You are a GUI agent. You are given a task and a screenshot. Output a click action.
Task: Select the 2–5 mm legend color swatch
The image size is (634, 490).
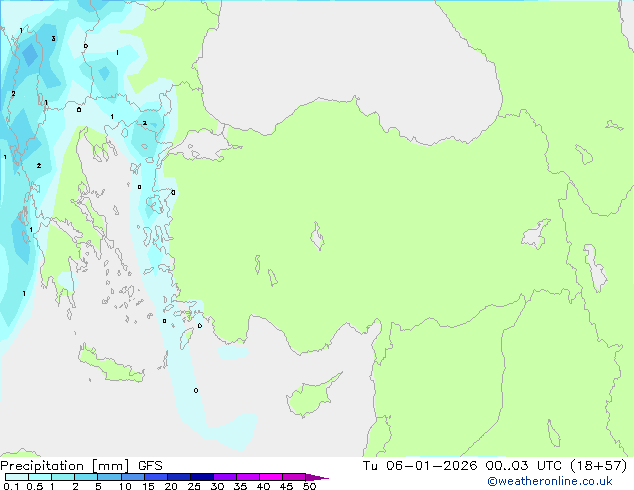click(x=86, y=477)
